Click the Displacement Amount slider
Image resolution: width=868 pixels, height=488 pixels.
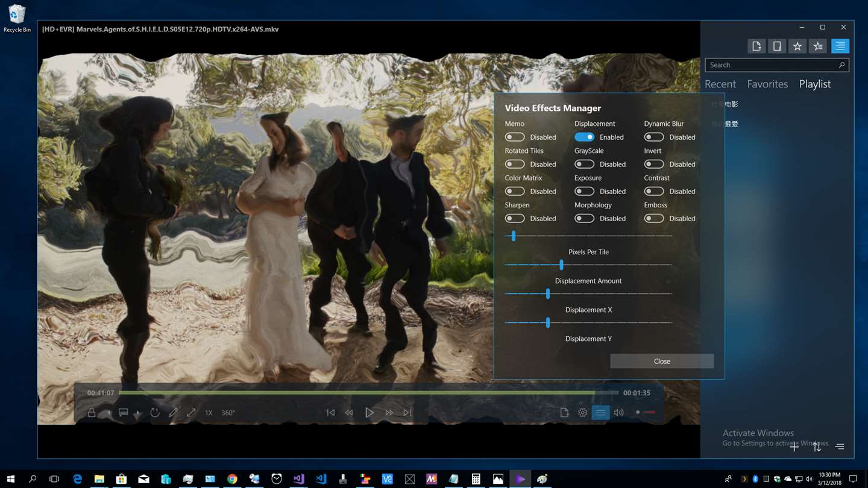(x=588, y=265)
